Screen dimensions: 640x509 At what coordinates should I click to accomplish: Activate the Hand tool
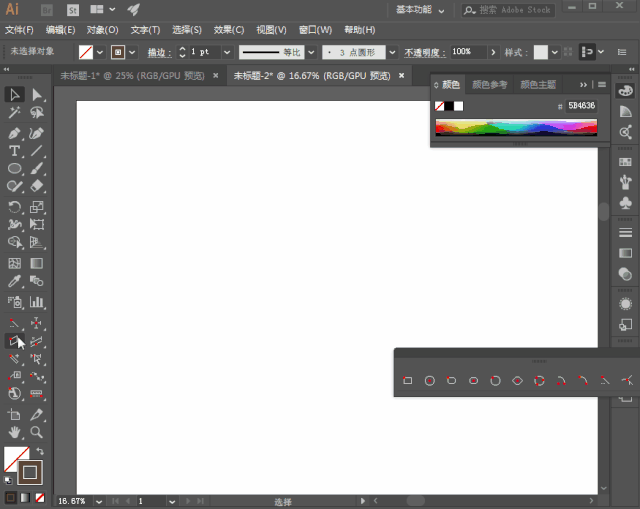tap(14, 432)
